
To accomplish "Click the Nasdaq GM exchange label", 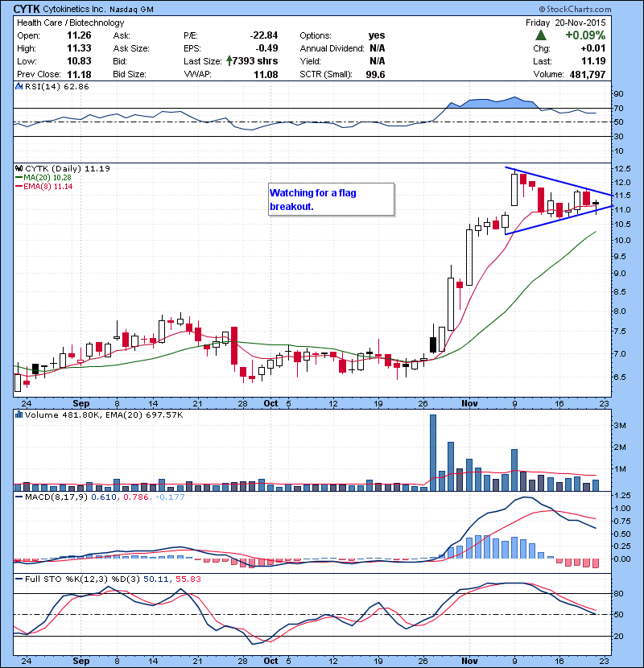I will click(x=131, y=10).
